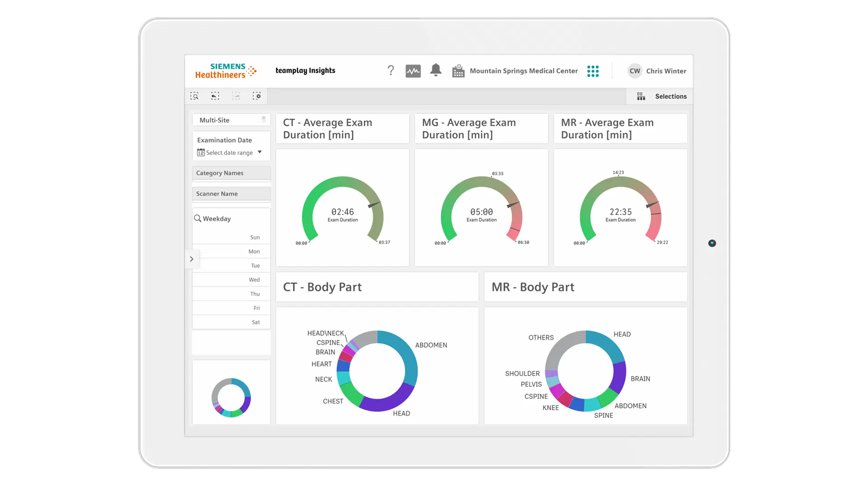Open Chris Winter user menu
The width and height of the screenshot is (868, 488).
[657, 71]
